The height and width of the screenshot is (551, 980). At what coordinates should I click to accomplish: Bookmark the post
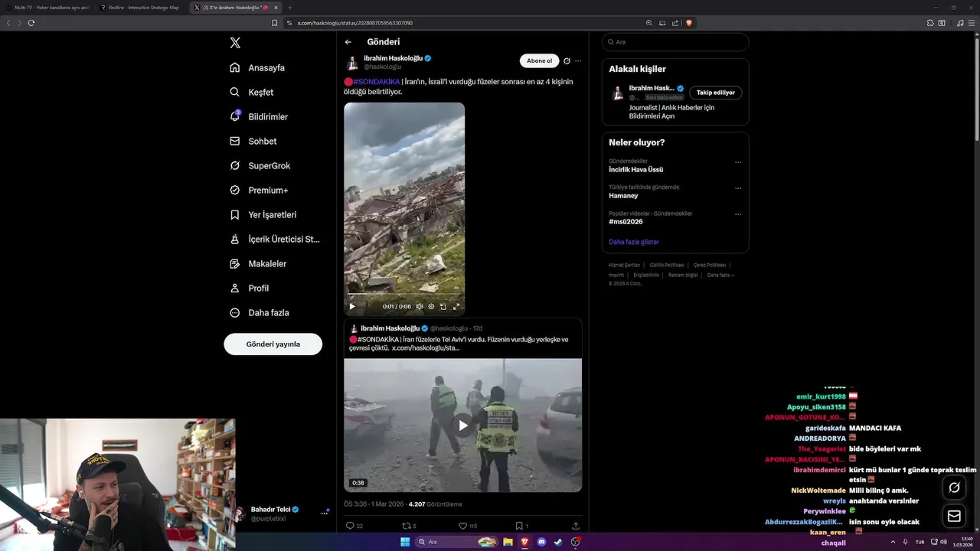(521, 526)
